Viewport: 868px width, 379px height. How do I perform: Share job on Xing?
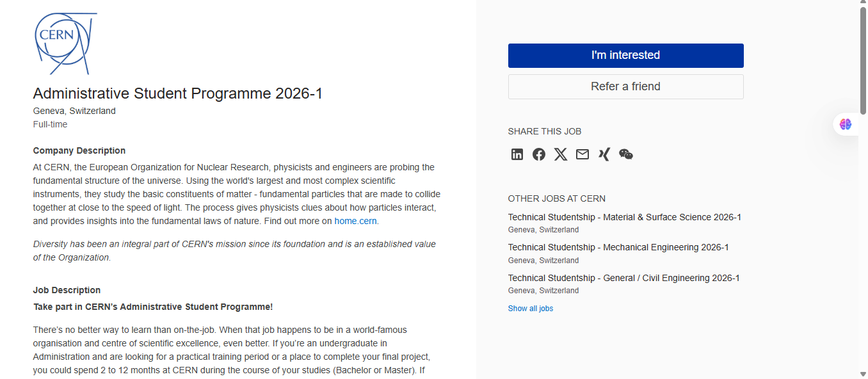pos(604,154)
